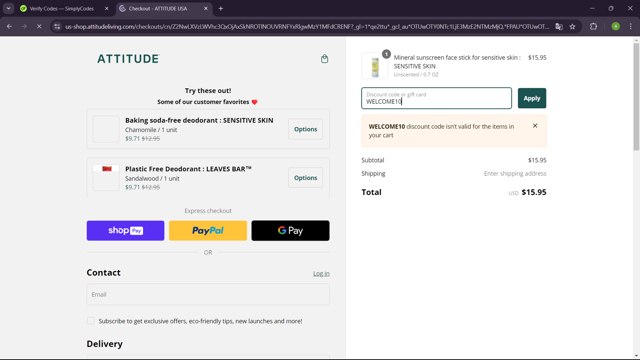Dismiss the WELCOME10 invalid code message
This screenshot has height=360, width=640.
535,126
